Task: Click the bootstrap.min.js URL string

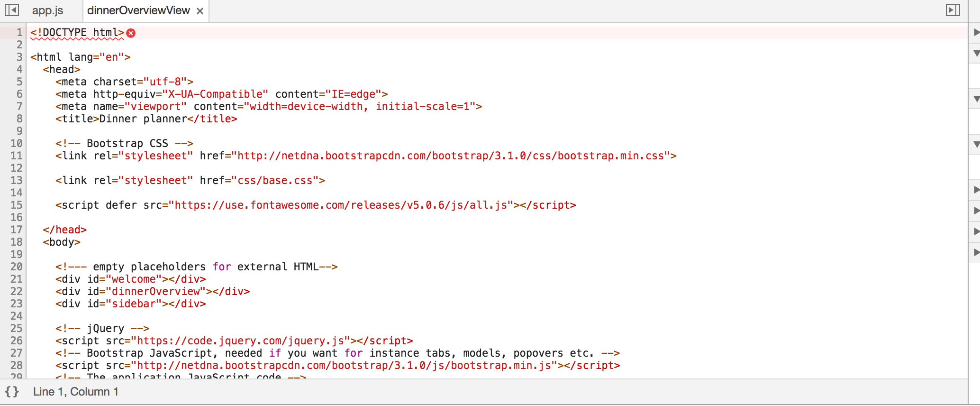Action: pos(344,365)
